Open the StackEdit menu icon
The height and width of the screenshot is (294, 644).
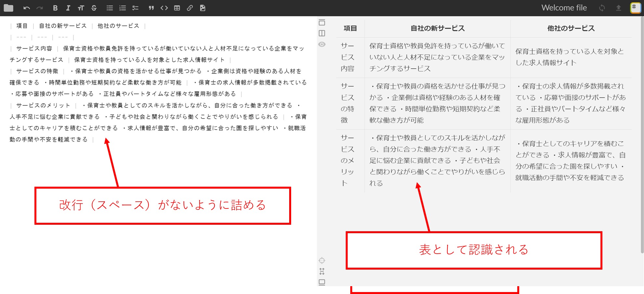tap(636, 8)
